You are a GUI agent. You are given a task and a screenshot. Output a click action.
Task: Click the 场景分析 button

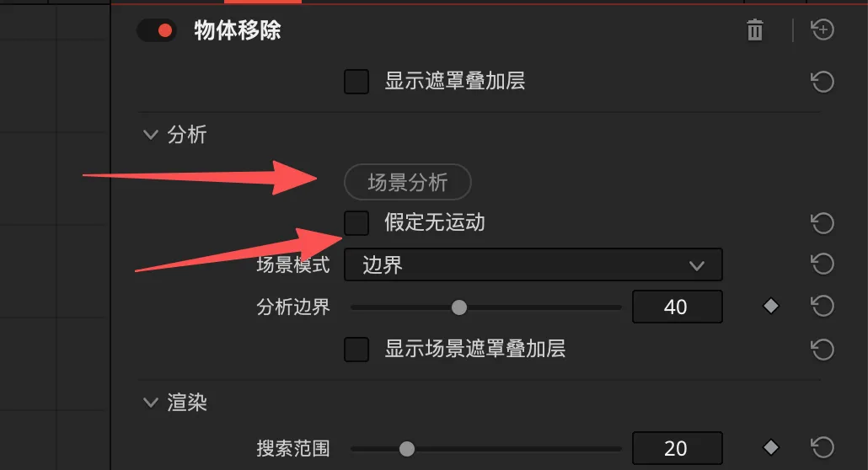[x=407, y=182]
